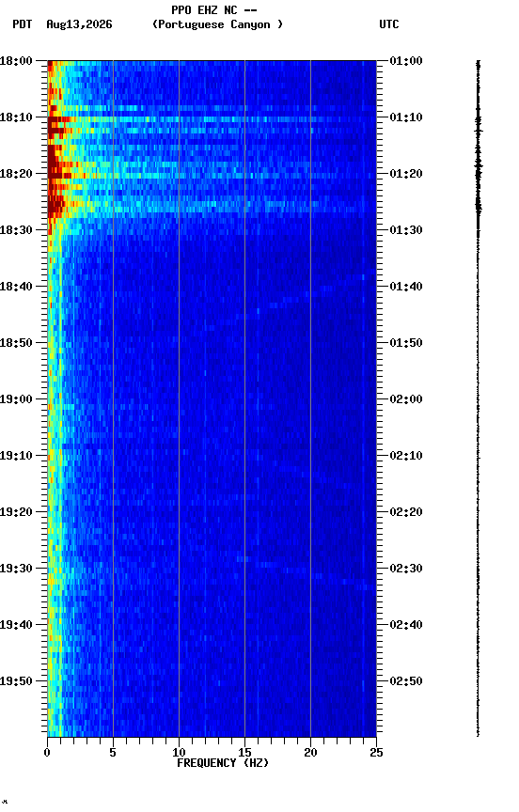This screenshot has height=812, width=519.
Task: Click the '01:10' UTC time label
Action: click(x=406, y=117)
